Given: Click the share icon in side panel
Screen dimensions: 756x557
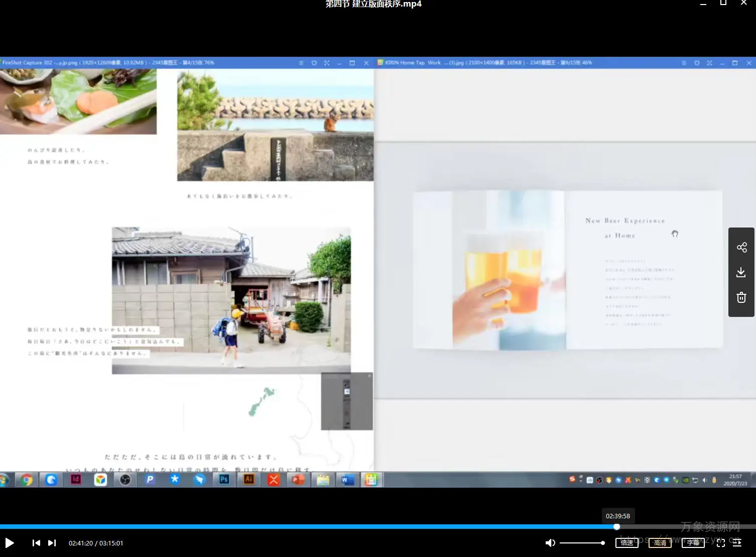Looking at the screenshot, I should [x=741, y=248].
